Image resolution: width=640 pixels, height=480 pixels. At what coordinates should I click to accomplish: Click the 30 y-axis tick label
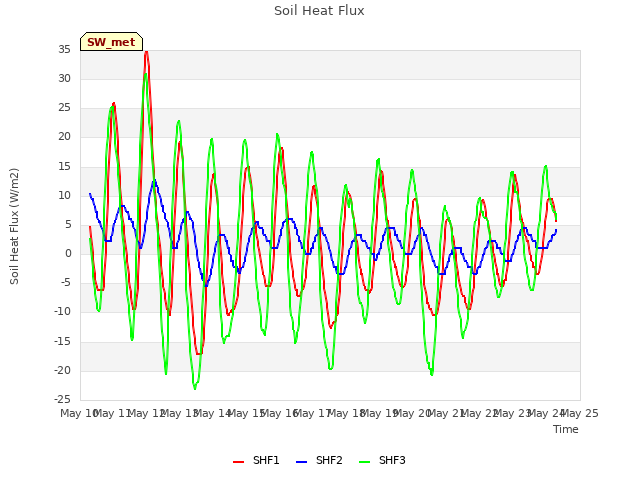pyautogui.click(x=64, y=78)
